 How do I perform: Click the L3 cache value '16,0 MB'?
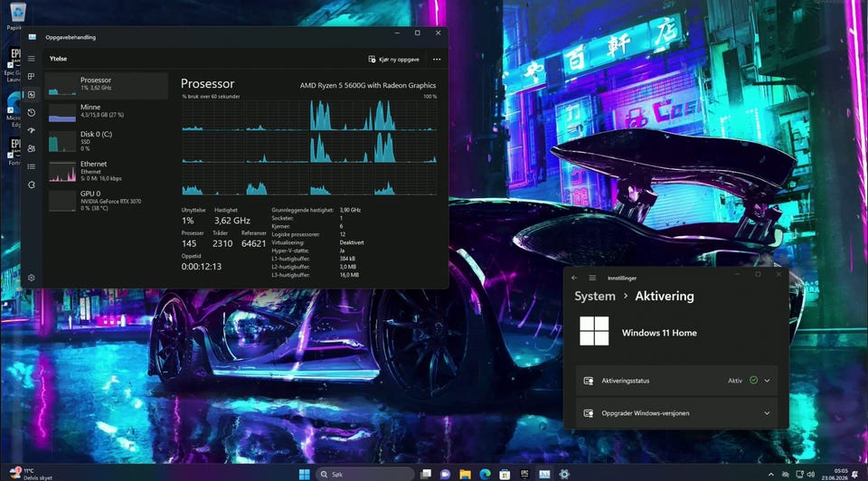349,275
